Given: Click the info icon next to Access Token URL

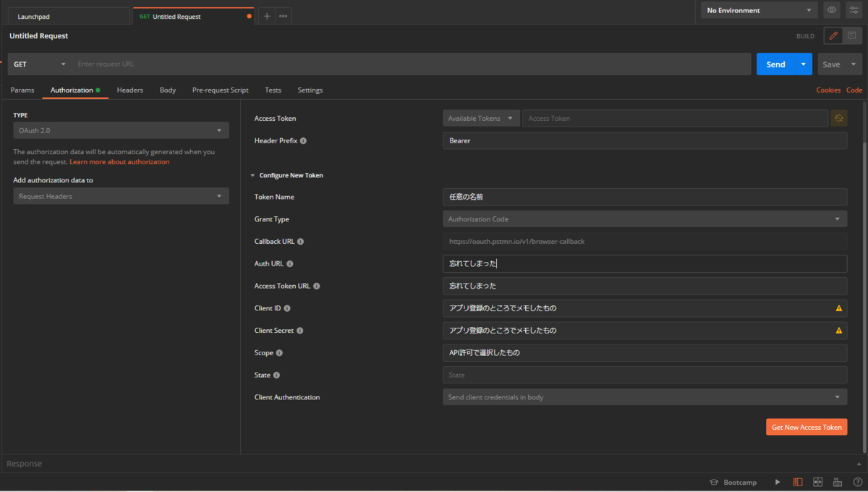Looking at the screenshot, I should (x=317, y=286).
